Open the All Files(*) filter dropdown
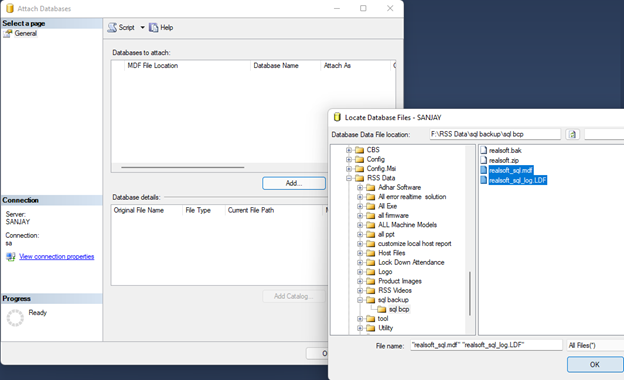The height and width of the screenshot is (380, 624). [595, 345]
